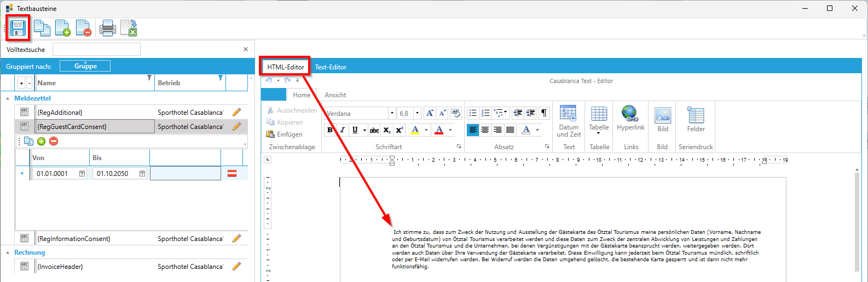The image size is (868, 282).
Task: Open the Ansicht ribbon tab
Action: click(x=335, y=95)
